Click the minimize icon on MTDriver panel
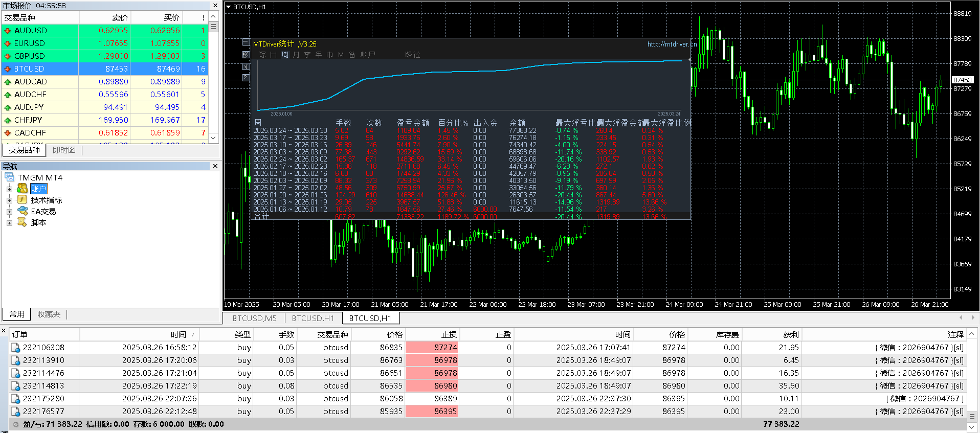Image resolution: width=980 pixels, height=433 pixels. tap(246, 42)
